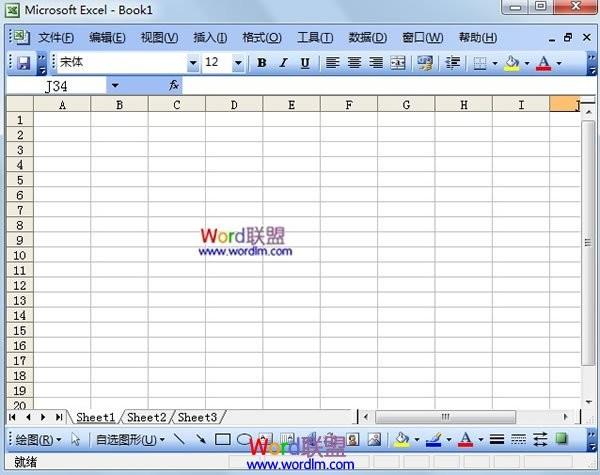Jump to first sheet tab arrow

12,417
